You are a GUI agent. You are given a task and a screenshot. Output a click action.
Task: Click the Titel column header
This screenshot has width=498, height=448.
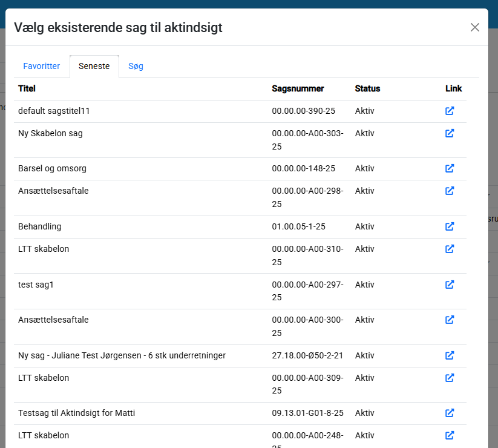coord(27,88)
